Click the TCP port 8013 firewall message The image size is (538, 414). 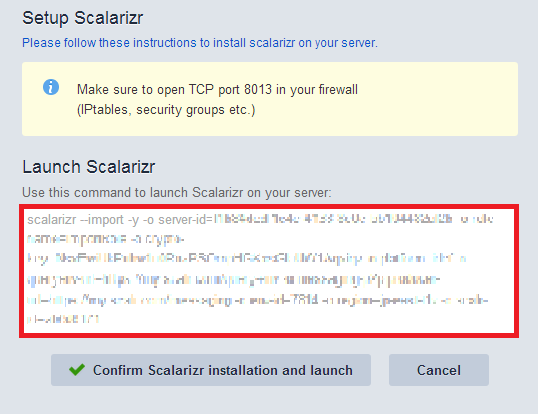pos(217,90)
